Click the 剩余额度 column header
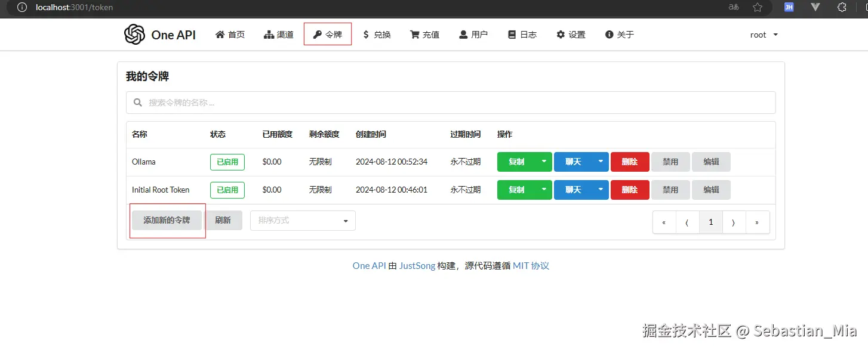 [324, 134]
